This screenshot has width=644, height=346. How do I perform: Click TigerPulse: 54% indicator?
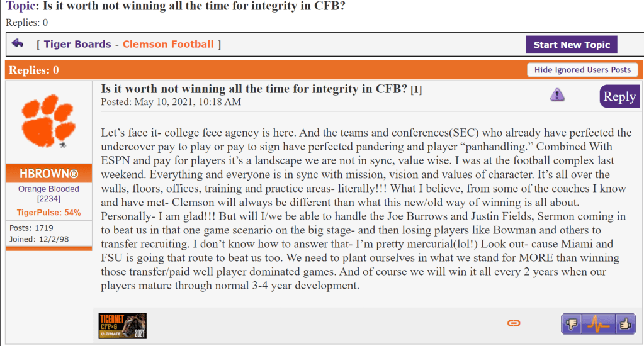coord(48,213)
